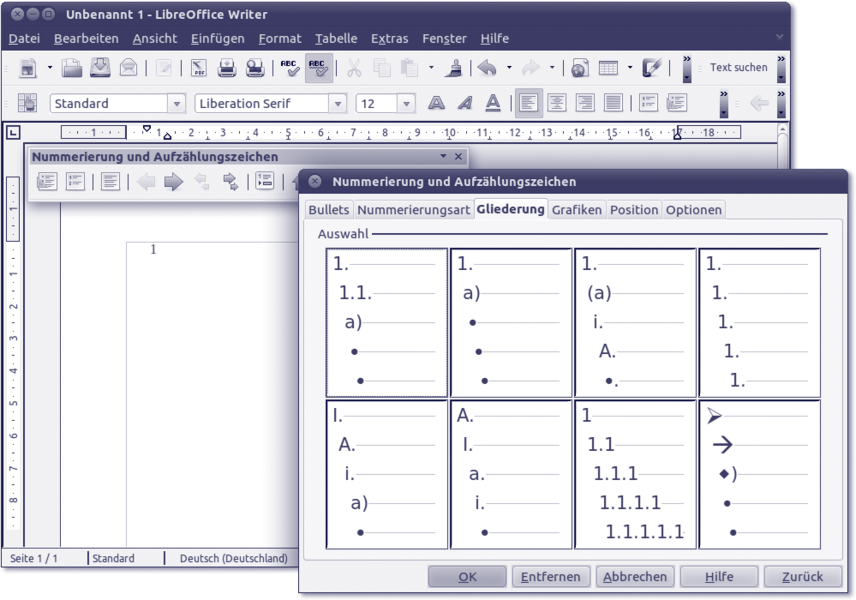Toggle centered paragraph alignment
The width and height of the screenshot is (856, 600).
556,103
